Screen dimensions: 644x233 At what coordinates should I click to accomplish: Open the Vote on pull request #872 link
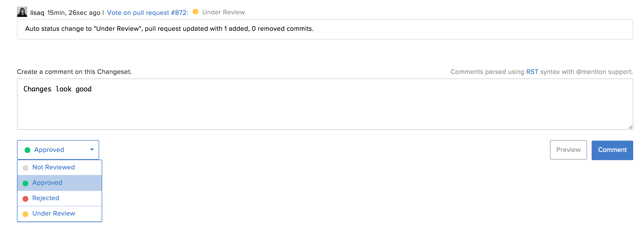(x=147, y=13)
